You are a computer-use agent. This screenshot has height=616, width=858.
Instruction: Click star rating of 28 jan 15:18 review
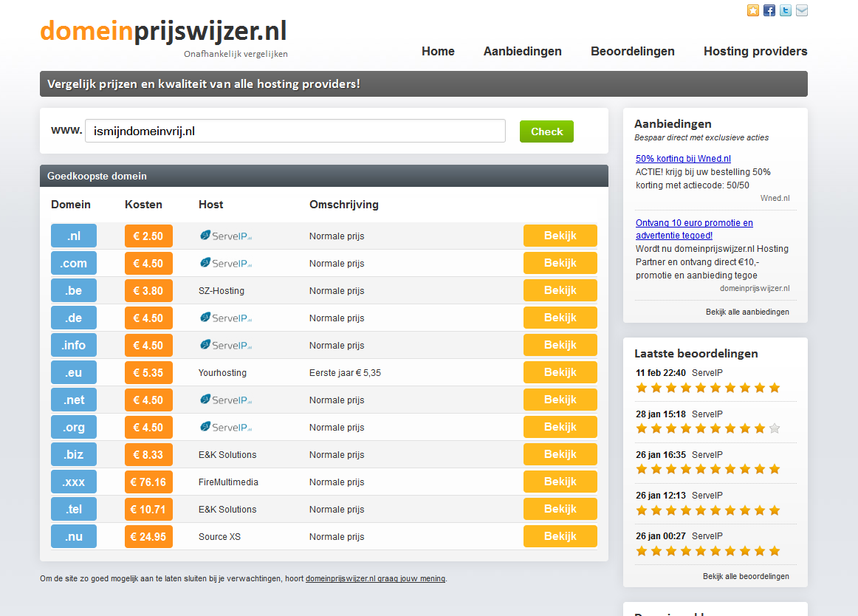pos(708,428)
